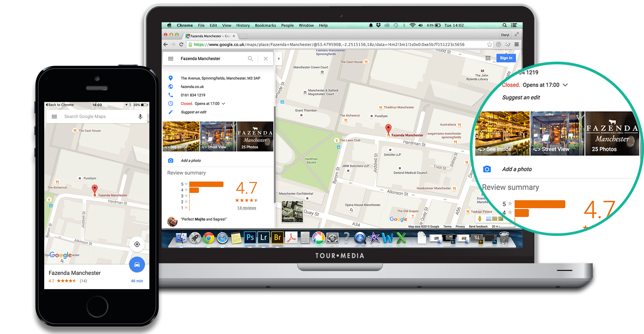Open Launchpad rocket icon in the dock
The image size is (644, 334).
[195, 238]
